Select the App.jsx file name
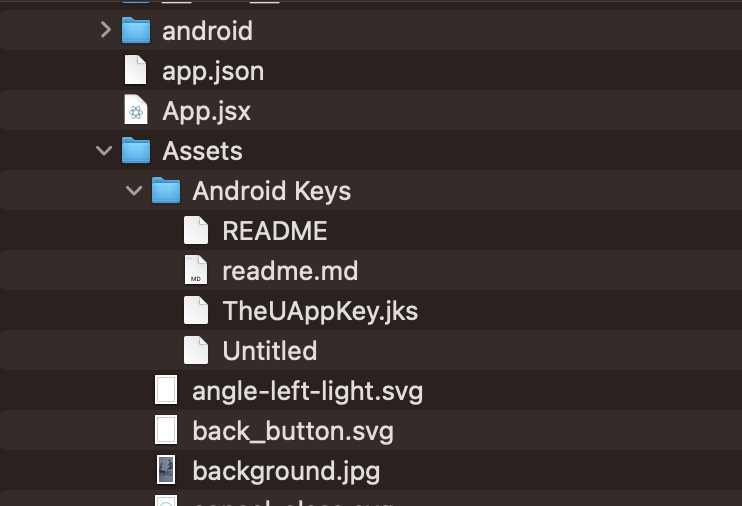This screenshot has width=742, height=506. 206,111
